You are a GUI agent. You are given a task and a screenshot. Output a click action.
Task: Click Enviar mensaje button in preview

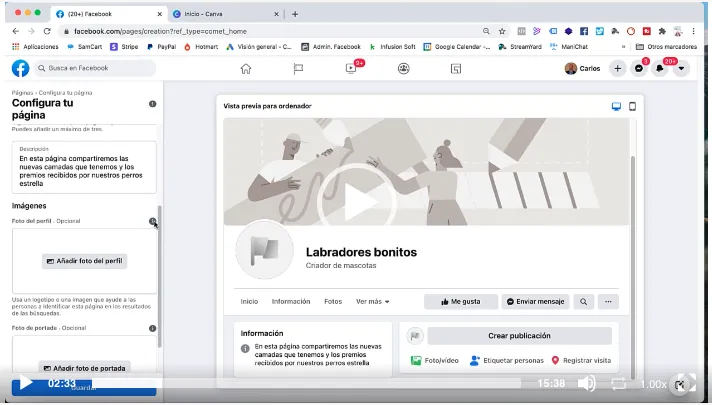[535, 301]
